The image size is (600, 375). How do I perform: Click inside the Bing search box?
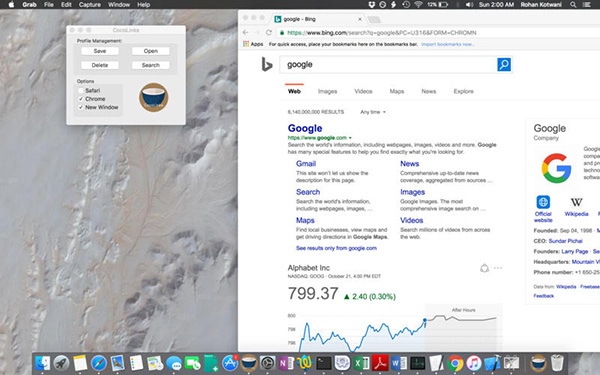coord(388,65)
